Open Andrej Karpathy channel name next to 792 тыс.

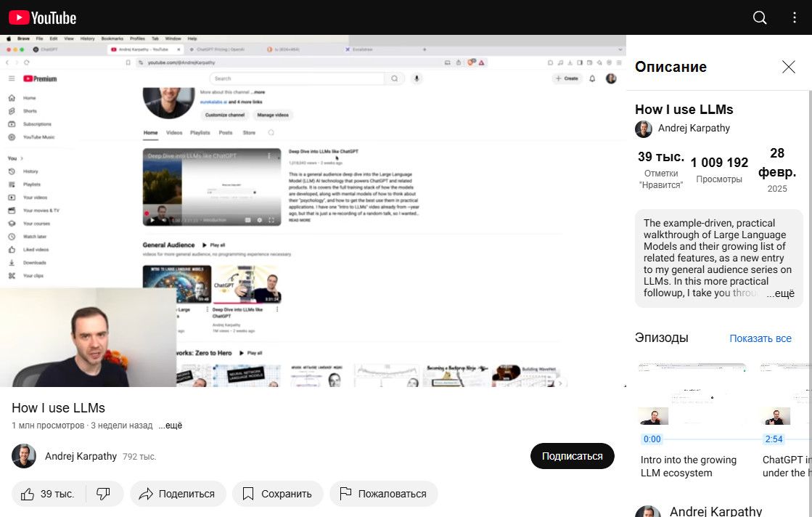pos(81,456)
